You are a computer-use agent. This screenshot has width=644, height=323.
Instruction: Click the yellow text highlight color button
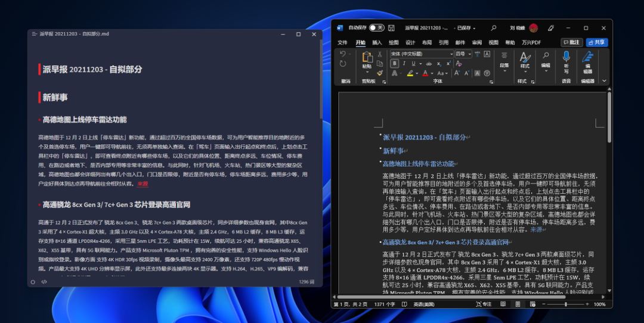click(411, 73)
